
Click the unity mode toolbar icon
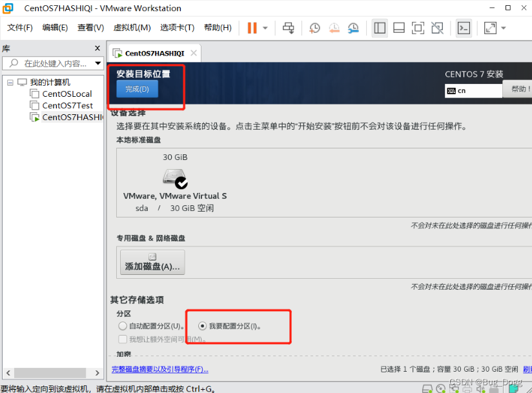(437, 28)
